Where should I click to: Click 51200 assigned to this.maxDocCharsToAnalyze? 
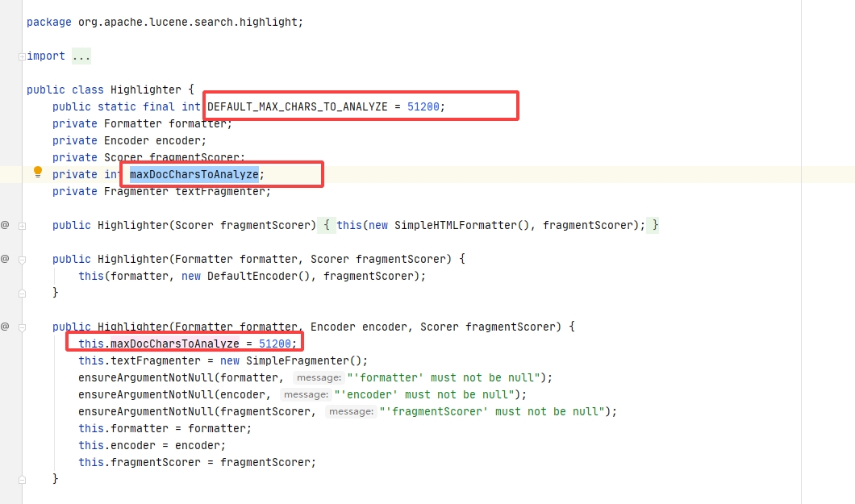pyautogui.click(x=275, y=344)
